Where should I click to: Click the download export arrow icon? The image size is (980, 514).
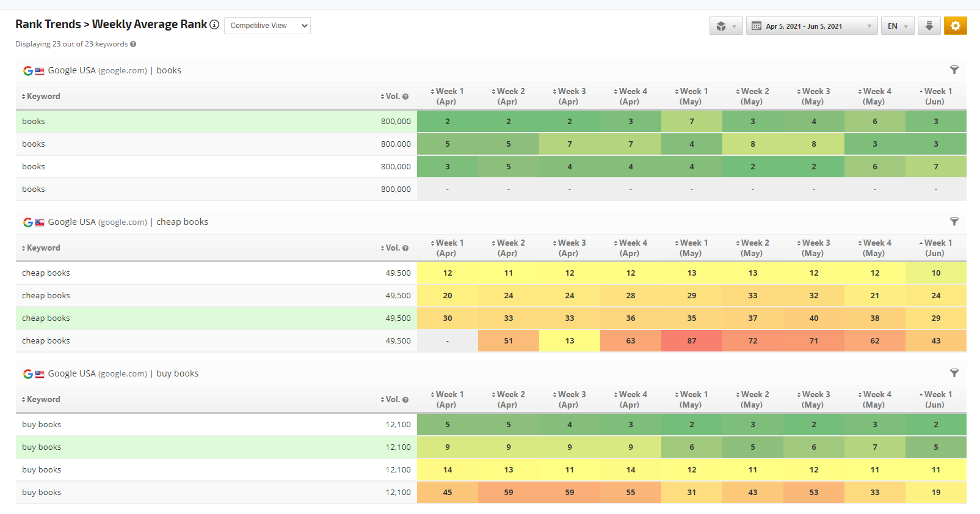(x=929, y=26)
